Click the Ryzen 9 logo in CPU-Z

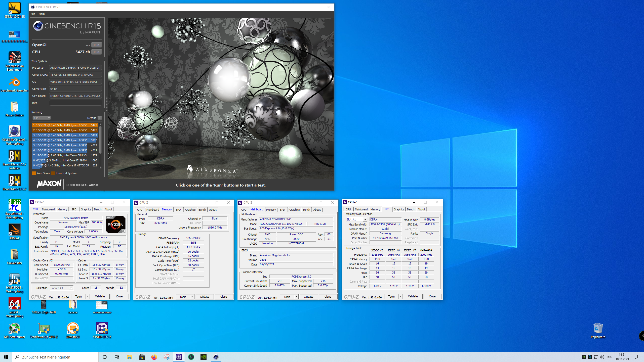[x=115, y=224]
